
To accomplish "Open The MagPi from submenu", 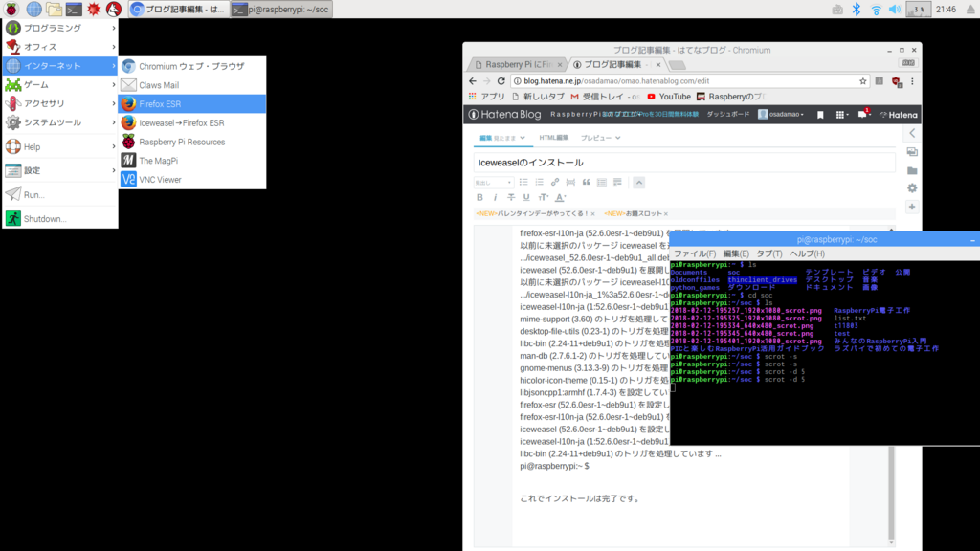I will pyautogui.click(x=191, y=161).
